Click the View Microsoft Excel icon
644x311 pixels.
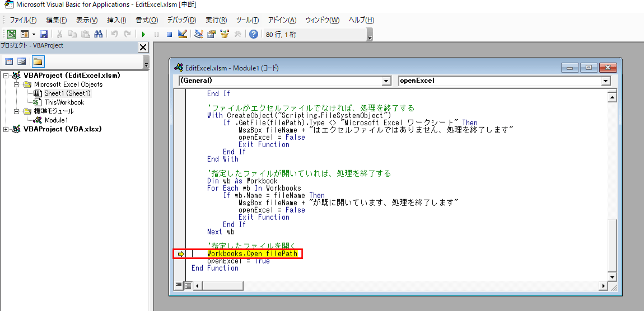(x=12, y=34)
